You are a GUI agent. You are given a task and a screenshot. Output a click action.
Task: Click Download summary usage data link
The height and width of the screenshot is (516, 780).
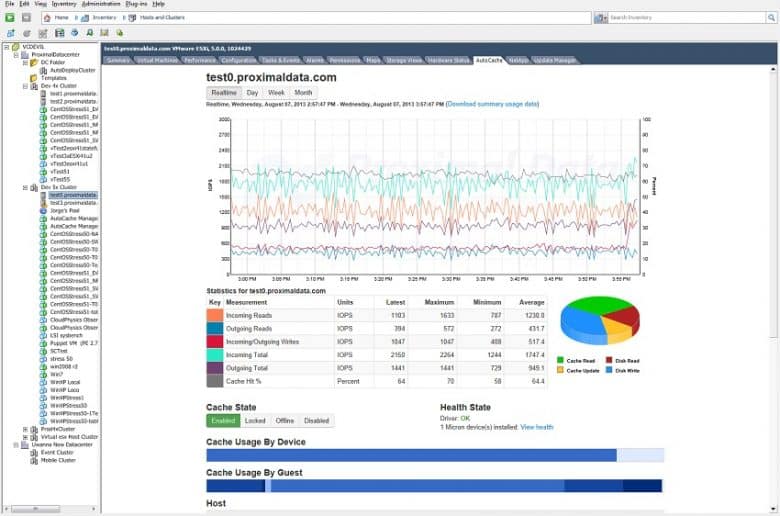pos(492,104)
